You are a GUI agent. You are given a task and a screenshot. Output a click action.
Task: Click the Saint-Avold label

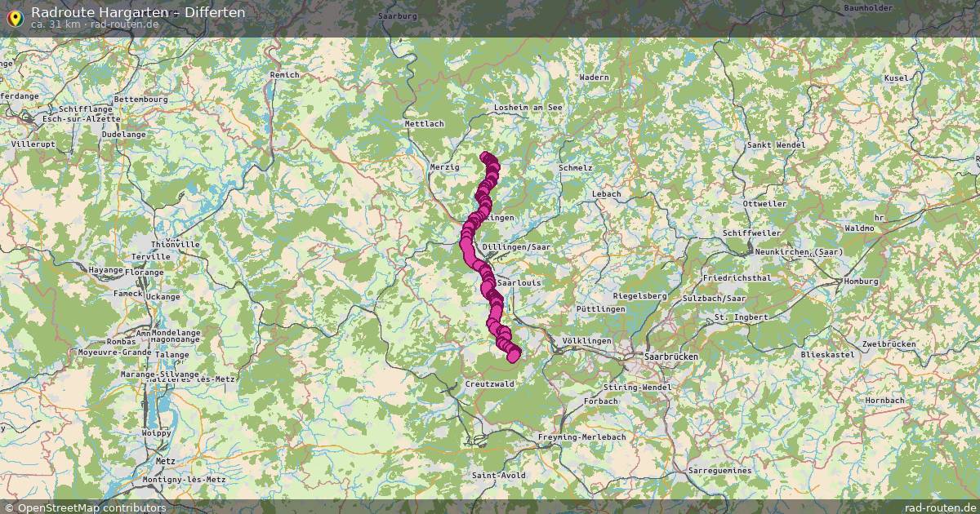point(499,475)
